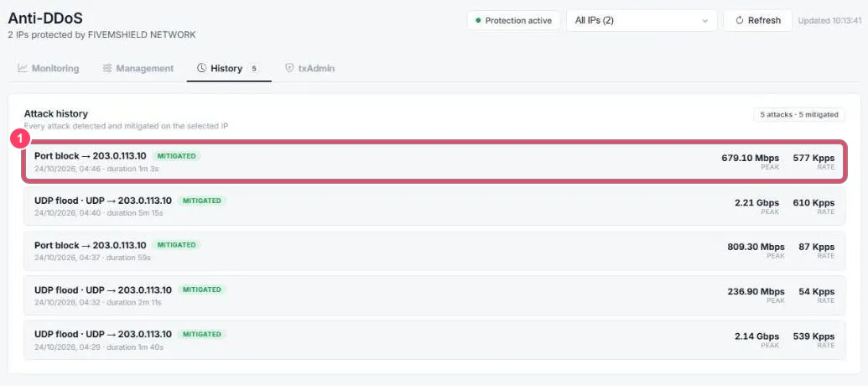Click the Updated 10:13:41 timestamp
The width and height of the screenshot is (868, 386).
click(x=829, y=20)
